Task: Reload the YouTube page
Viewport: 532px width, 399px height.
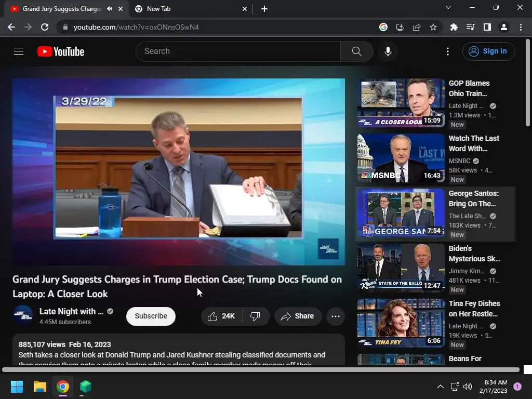Action: pos(45,27)
